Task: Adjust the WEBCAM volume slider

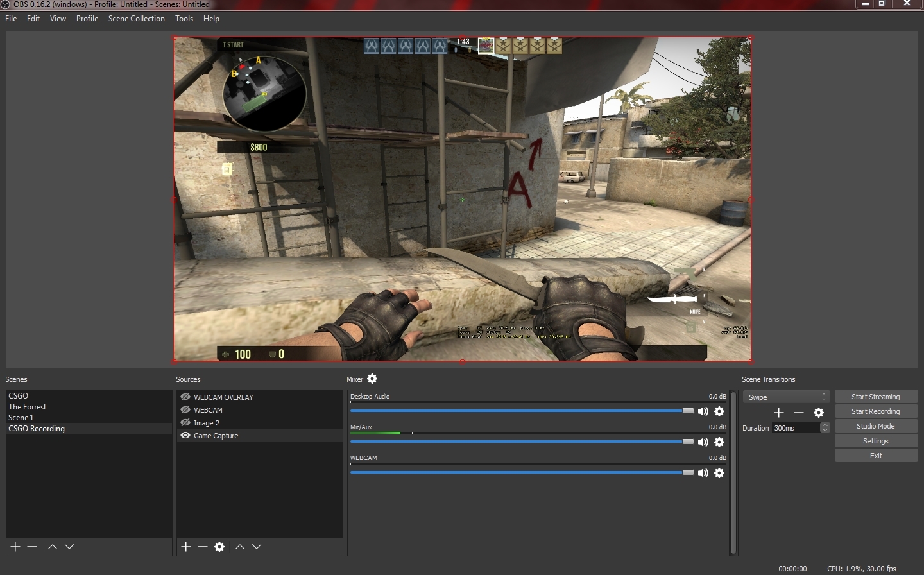Action: (522, 472)
